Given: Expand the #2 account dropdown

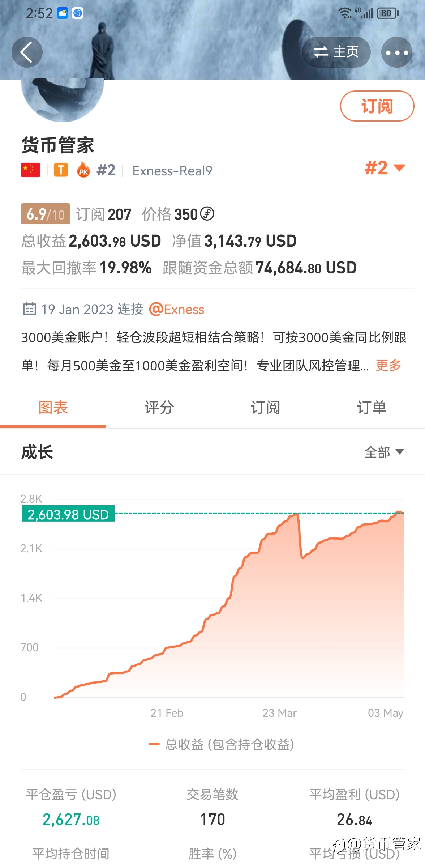Looking at the screenshot, I should (385, 168).
